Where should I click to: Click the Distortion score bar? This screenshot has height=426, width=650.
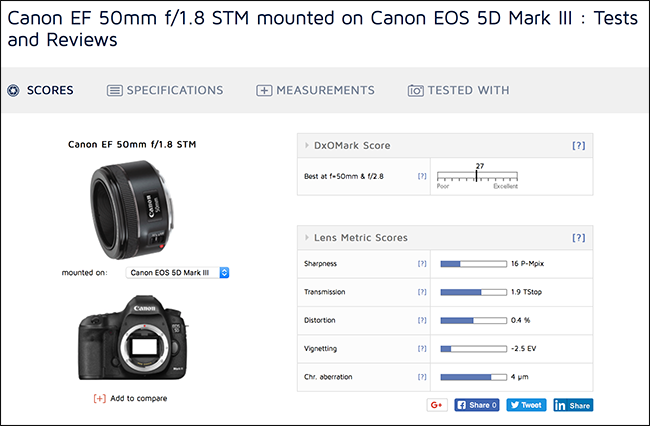click(473, 320)
